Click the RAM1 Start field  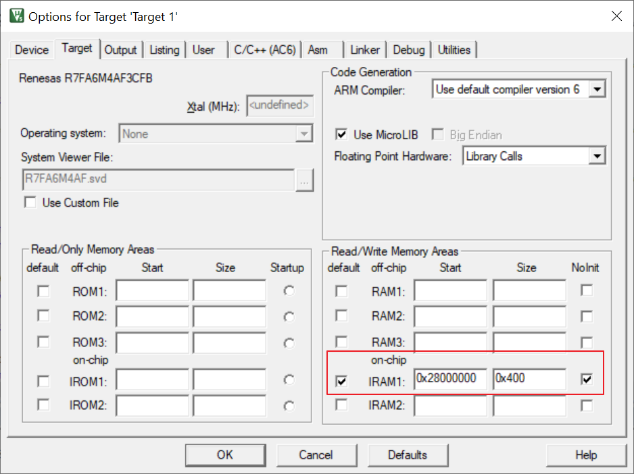(x=450, y=290)
